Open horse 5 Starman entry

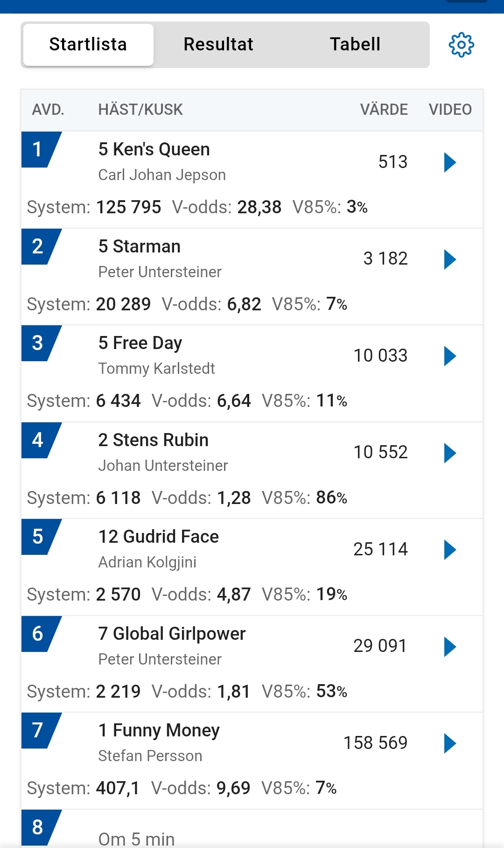pyautogui.click(x=140, y=247)
